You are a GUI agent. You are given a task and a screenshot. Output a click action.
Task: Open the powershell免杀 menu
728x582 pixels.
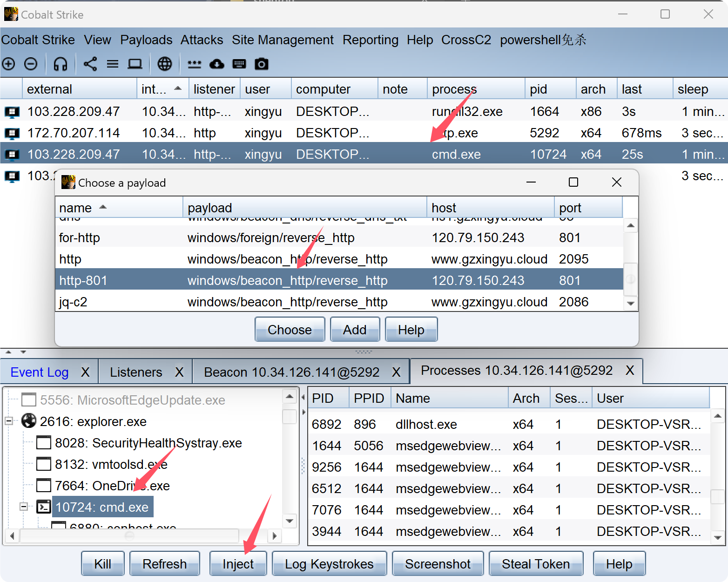(x=543, y=40)
